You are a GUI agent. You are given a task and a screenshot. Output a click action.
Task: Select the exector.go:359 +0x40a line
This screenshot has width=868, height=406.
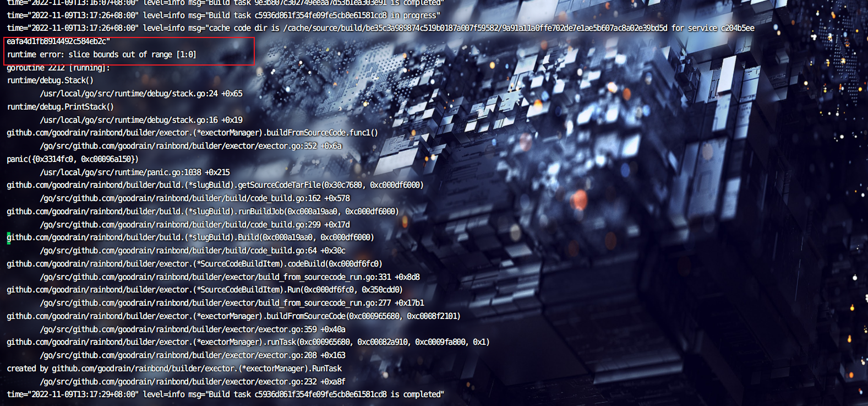[x=193, y=329]
